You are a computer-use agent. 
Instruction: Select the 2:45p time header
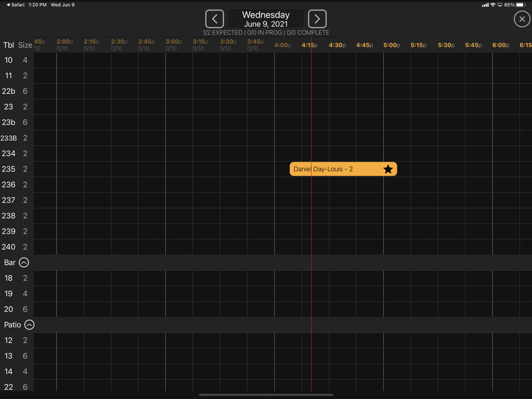(x=146, y=41)
